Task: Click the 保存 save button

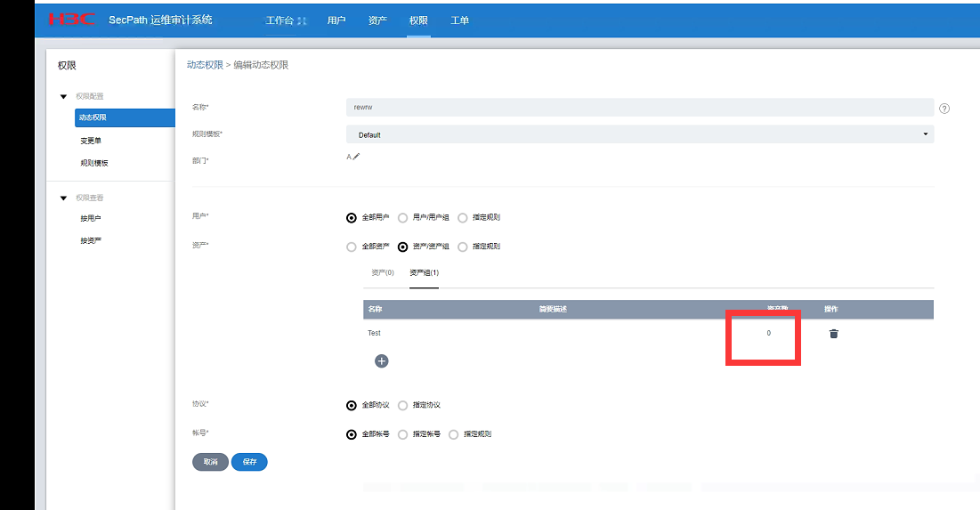Action: click(249, 462)
